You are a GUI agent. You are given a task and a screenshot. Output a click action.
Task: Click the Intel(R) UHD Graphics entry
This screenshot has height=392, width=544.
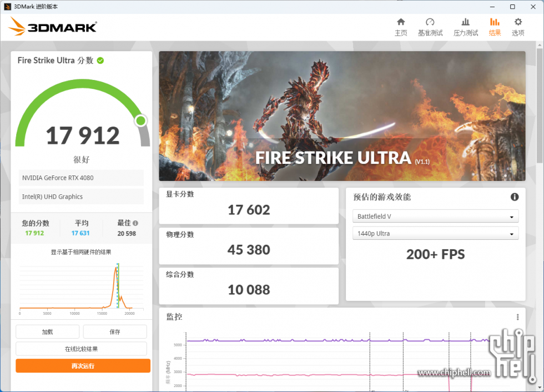tap(81, 197)
